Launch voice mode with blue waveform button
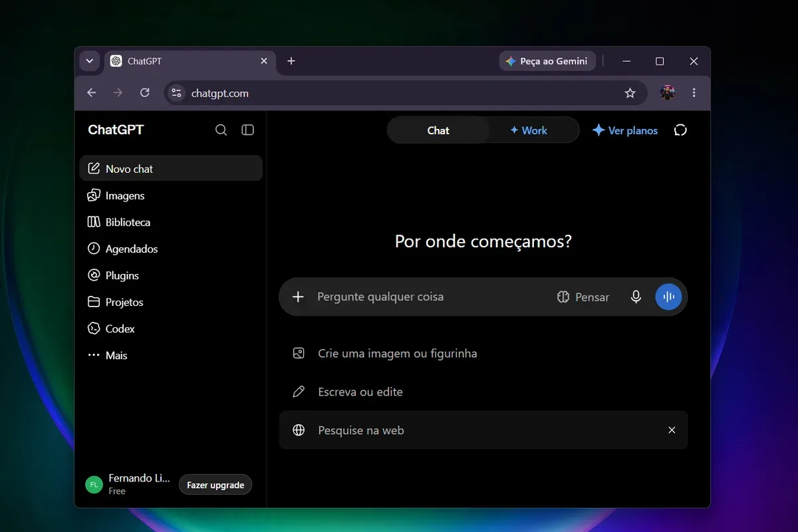Screen dimensions: 798x532 coord(669,297)
